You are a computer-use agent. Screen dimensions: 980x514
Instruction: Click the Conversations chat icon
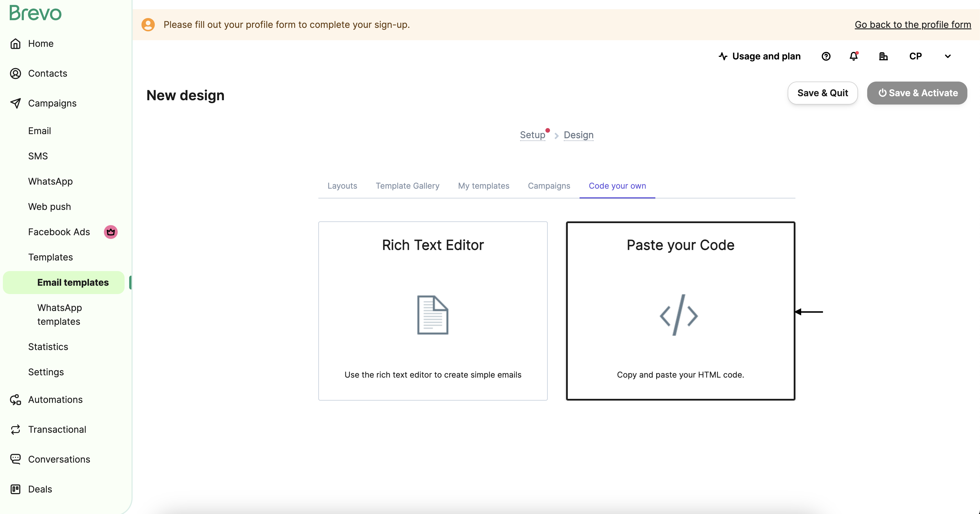(x=16, y=459)
